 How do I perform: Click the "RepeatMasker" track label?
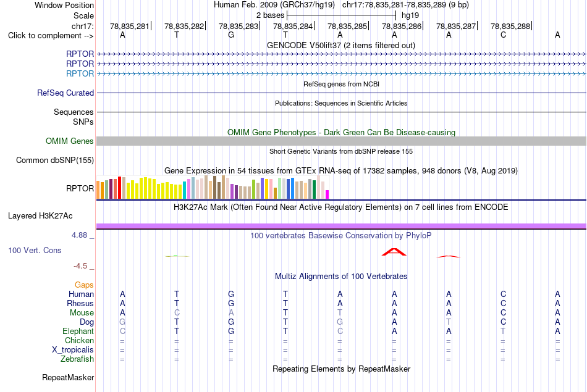click(68, 377)
